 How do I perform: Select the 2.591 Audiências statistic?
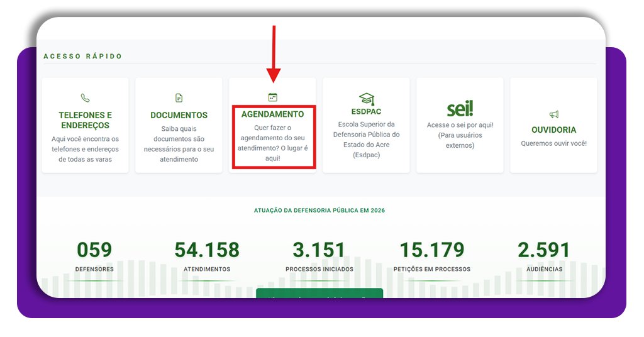coord(544,250)
